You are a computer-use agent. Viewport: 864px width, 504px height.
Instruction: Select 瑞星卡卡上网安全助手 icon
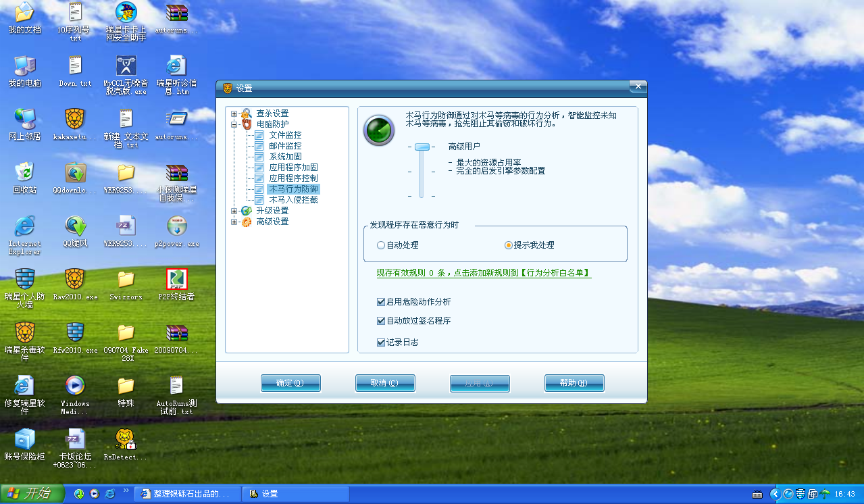[x=126, y=22]
